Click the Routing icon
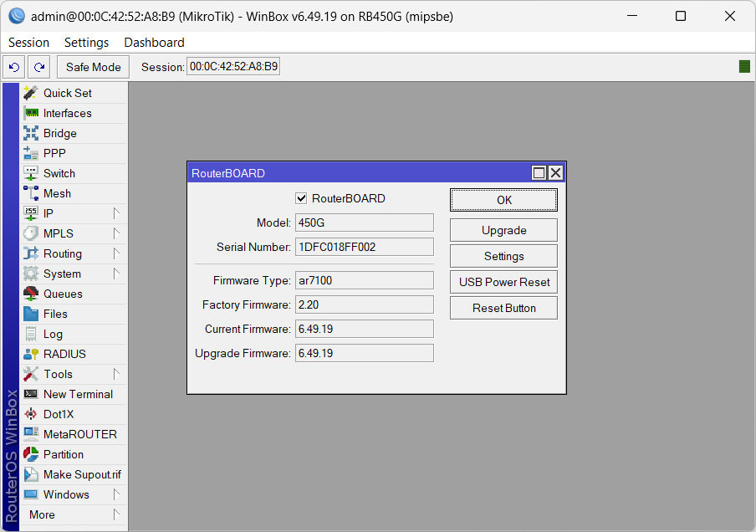Viewport: 756px width, 532px height. tap(31, 253)
